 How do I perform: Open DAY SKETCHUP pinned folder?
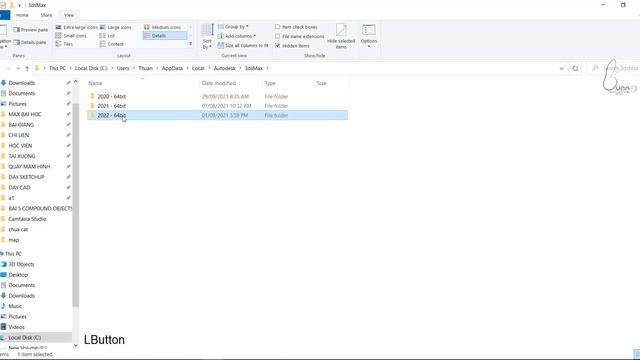[26, 177]
